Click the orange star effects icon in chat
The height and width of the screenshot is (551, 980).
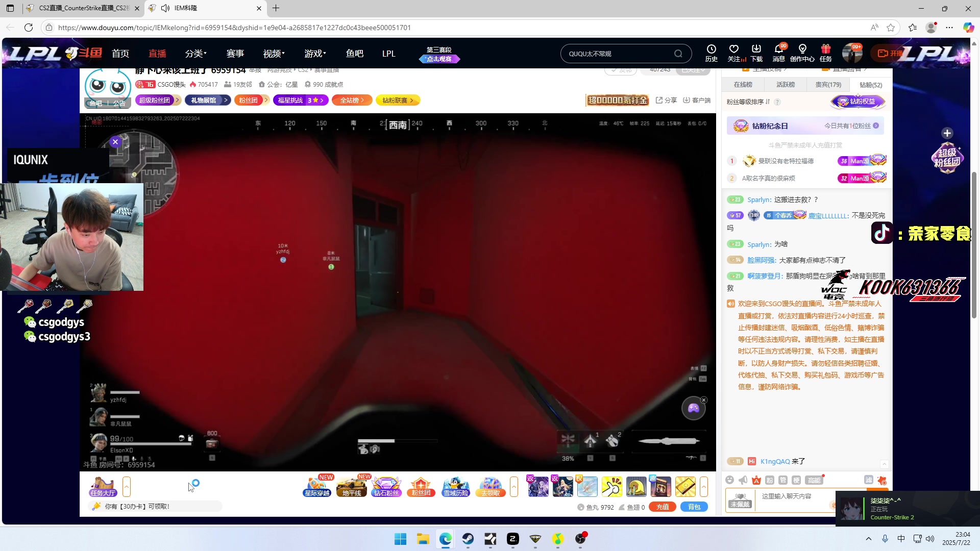[x=882, y=480]
